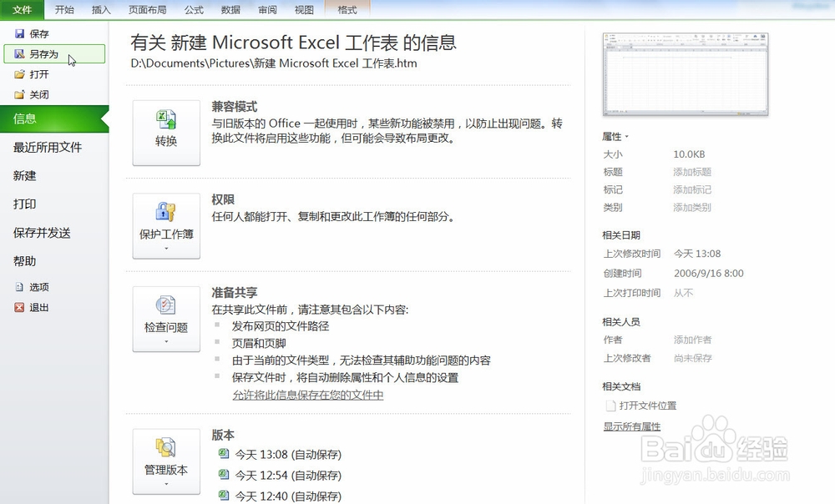Viewport: 835px width, 504px height.
Task: Click the Open (打开) folder icon
Action: (20, 74)
